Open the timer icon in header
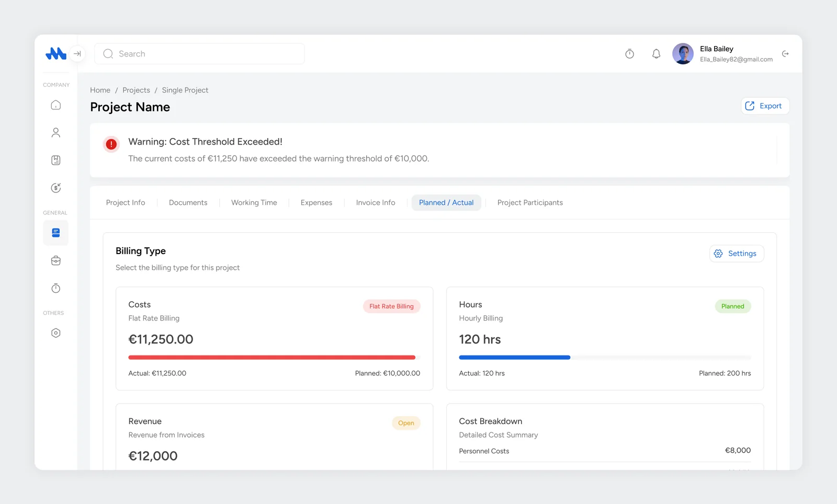Image resolution: width=837 pixels, height=504 pixels. 630,54
